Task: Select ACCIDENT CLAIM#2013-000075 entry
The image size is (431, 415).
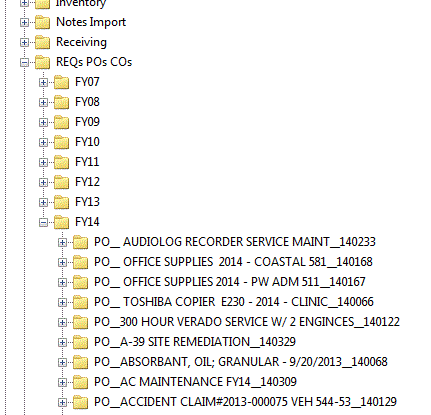Action: pyautogui.click(x=245, y=402)
